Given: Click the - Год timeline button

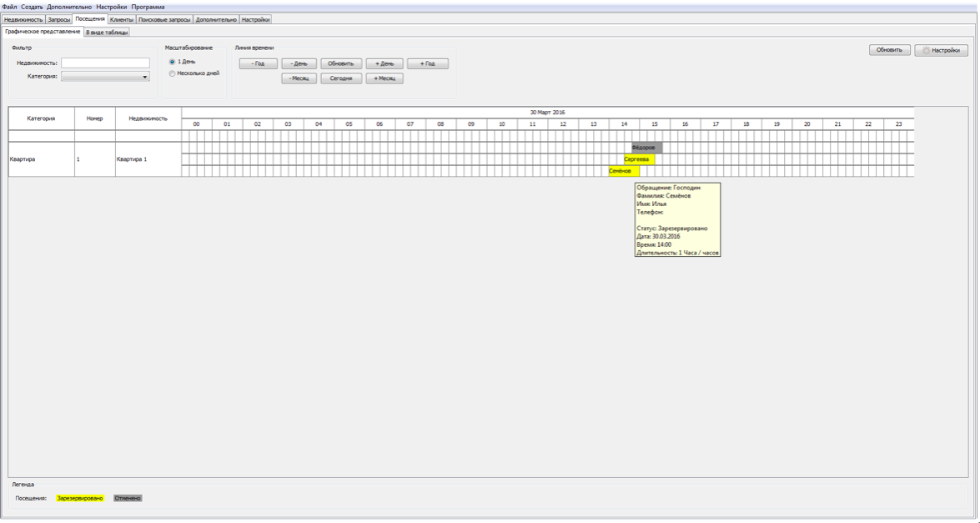Looking at the screenshot, I should [x=258, y=63].
